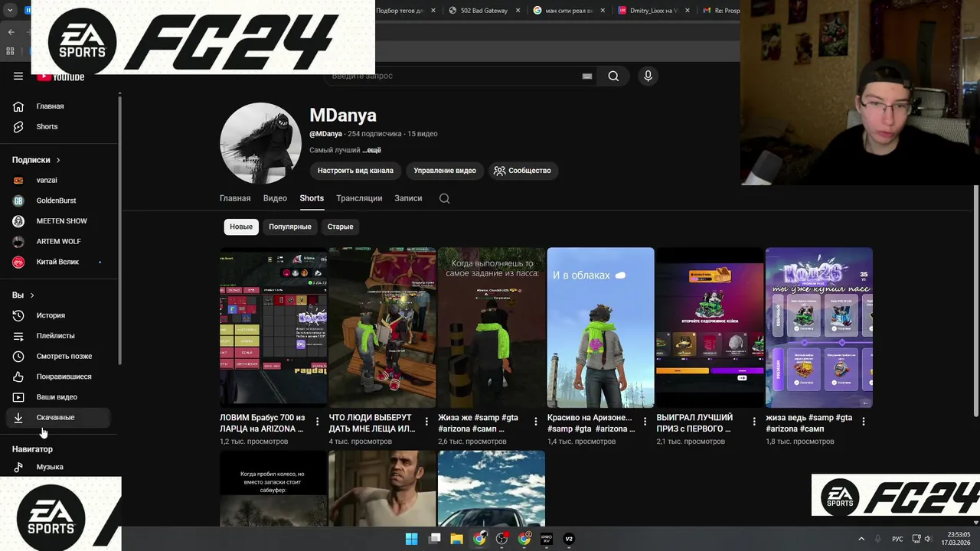Open Плейлисты in the sidebar
Screen dimensions: 980x551
(60, 336)
